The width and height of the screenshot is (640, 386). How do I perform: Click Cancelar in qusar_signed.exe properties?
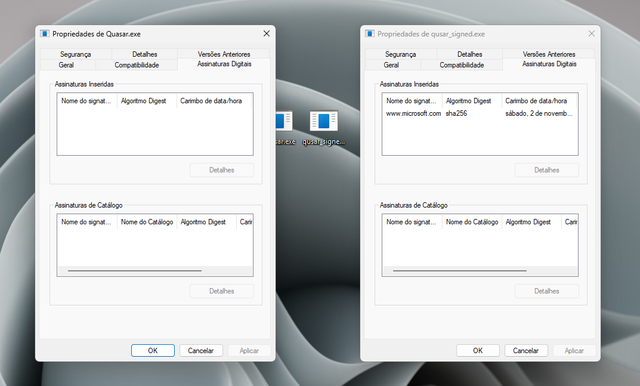(525, 351)
